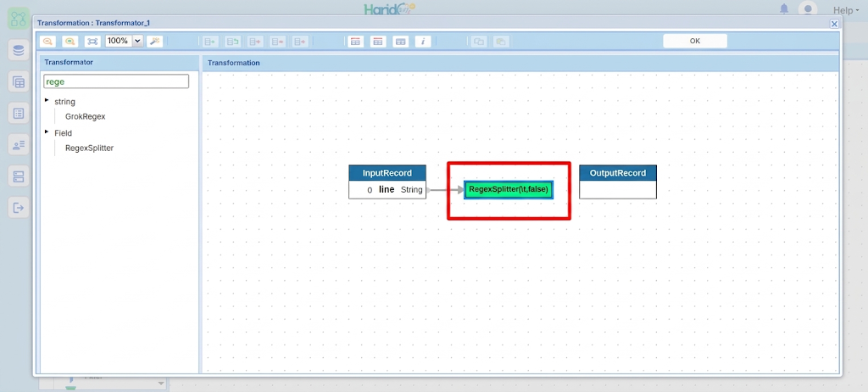This screenshot has height=392, width=868.
Task: Click the 'string' category label
Action: tap(64, 102)
